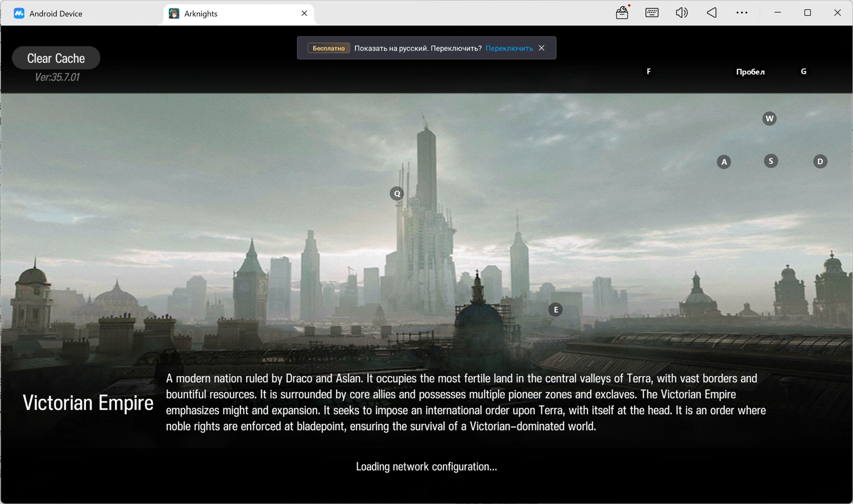Click the Q key overlay marker
Screen dimensions: 853x504
click(397, 193)
